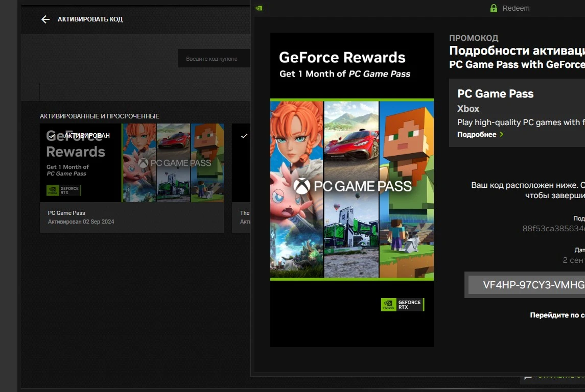Click the NVIDIA icon in Redeem window title

[x=259, y=8]
